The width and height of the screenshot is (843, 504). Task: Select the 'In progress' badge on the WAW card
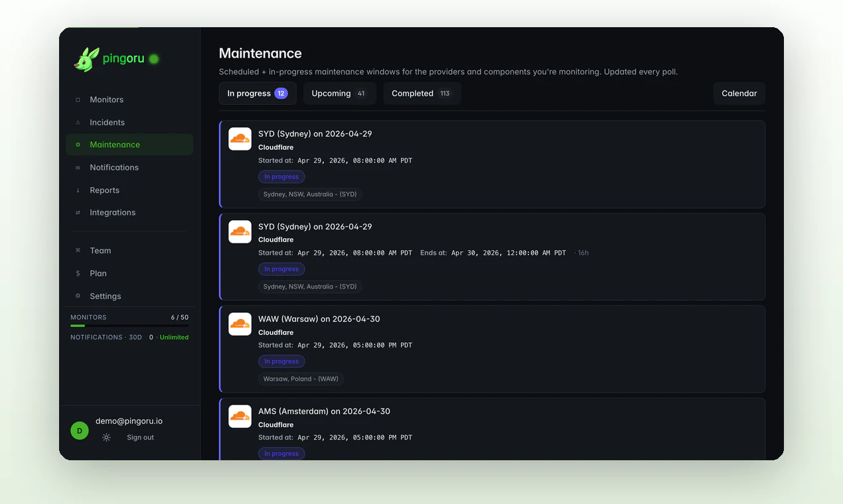(x=281, y=361)
